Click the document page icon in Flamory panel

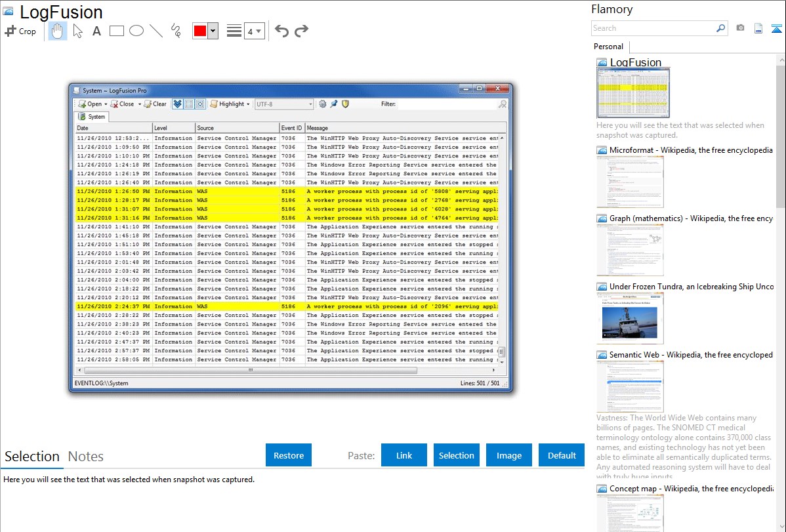pyautogui.click(x=758, y=28)
